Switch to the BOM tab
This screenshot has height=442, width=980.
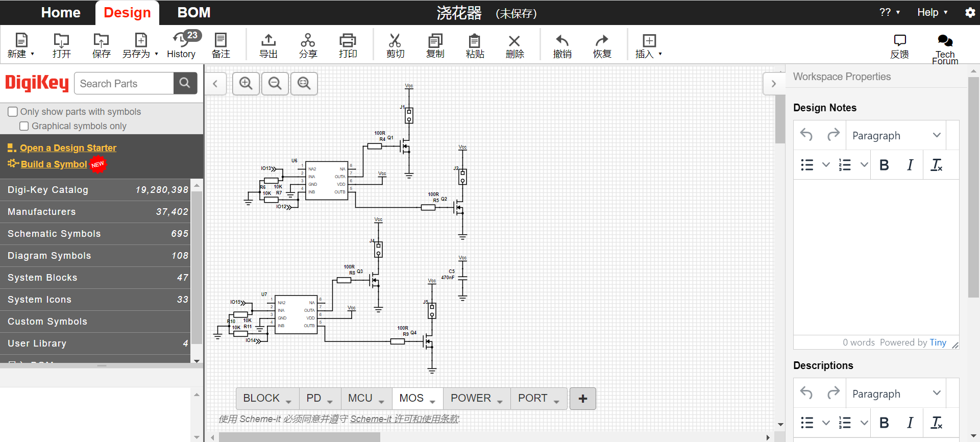[193, 12]
